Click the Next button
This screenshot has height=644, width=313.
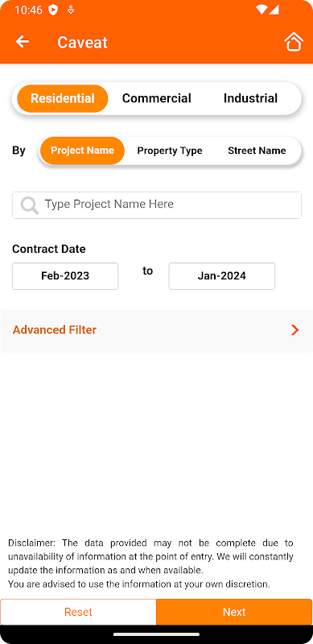pos(234,612)
